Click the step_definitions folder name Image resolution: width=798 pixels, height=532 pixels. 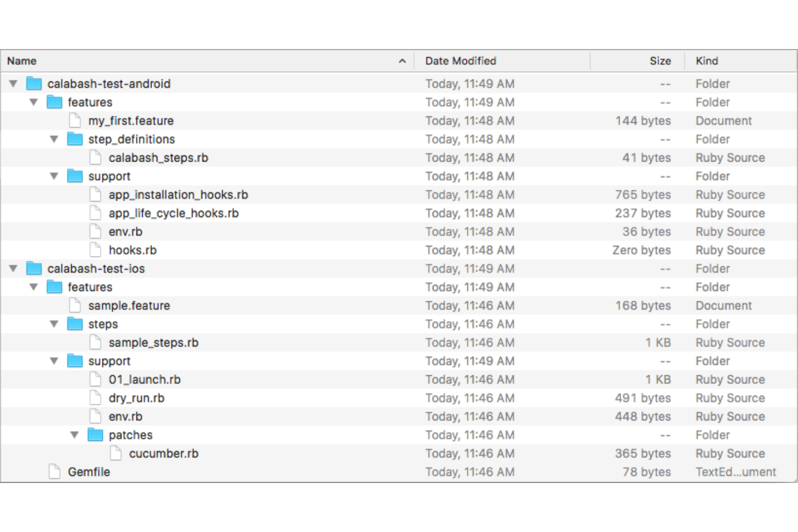[132, 139]
